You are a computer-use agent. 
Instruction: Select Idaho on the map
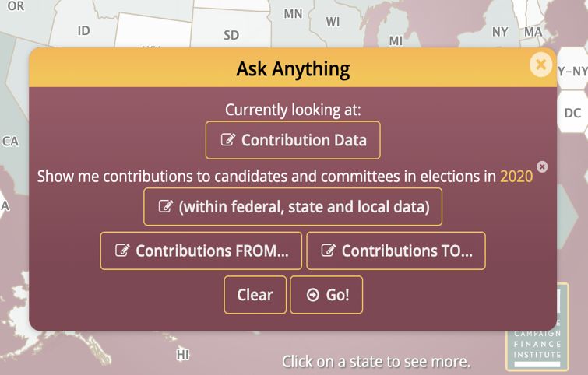click(83, 30)
